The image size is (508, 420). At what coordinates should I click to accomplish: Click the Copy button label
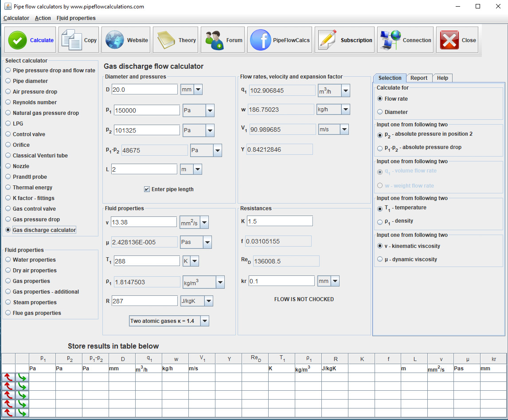tap(90, 40)
